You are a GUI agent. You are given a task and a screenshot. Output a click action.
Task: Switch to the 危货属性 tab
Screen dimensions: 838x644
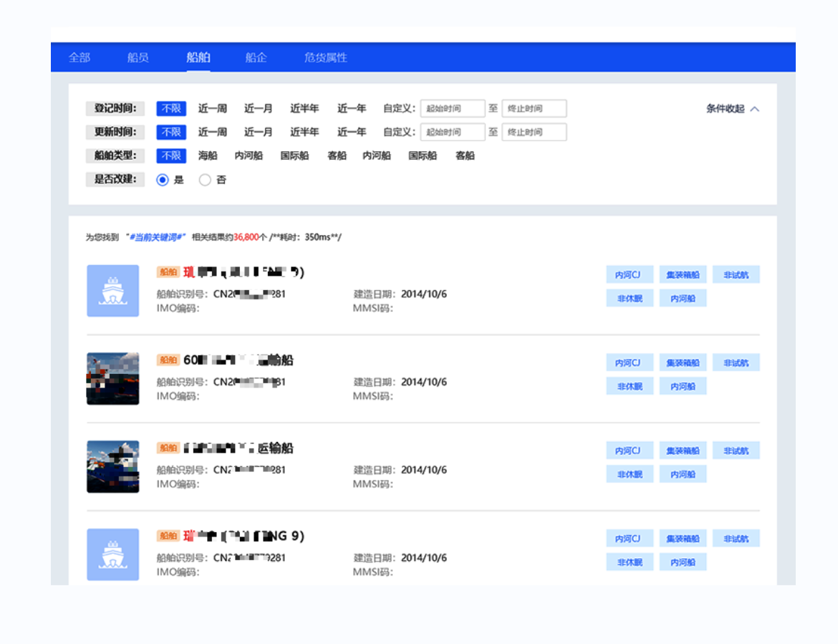pyautogui.click(x=325, y=58)
